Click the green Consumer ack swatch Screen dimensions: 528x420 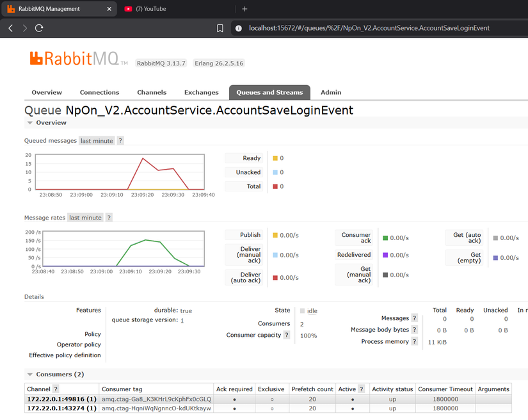385,238
